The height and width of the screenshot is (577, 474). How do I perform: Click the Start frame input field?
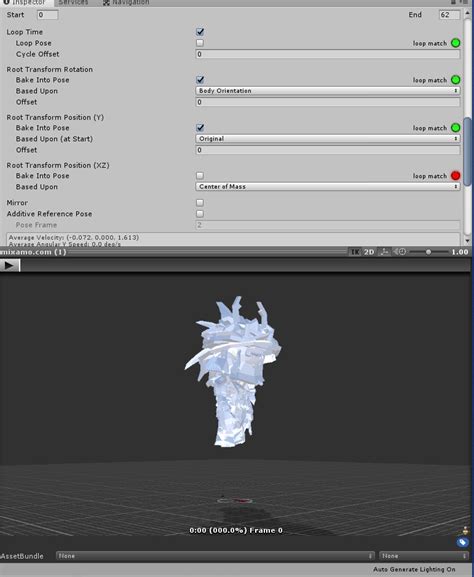[x=47, y=15]
